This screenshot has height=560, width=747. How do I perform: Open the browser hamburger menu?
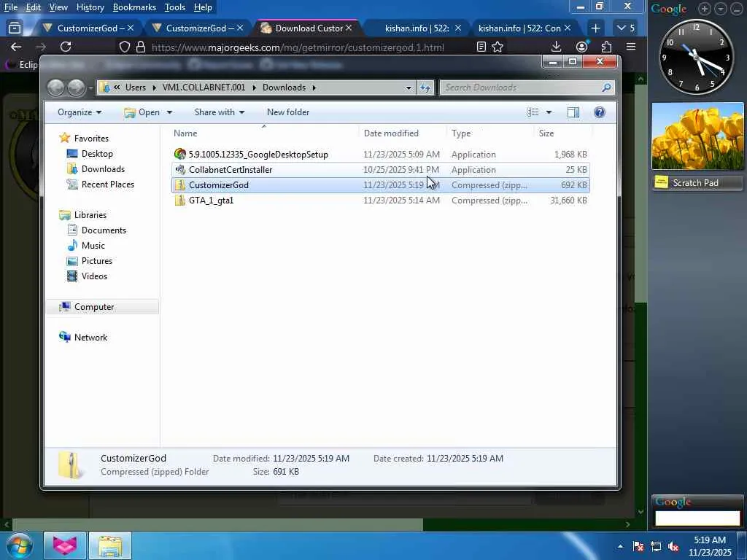pyautogui.click(x=631, y=47)
